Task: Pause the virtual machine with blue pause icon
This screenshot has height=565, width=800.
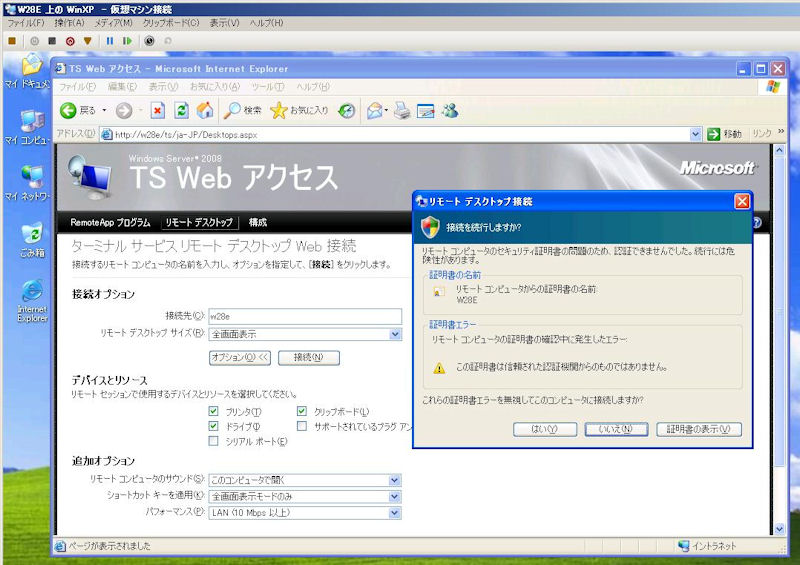Action: (110, 41)
